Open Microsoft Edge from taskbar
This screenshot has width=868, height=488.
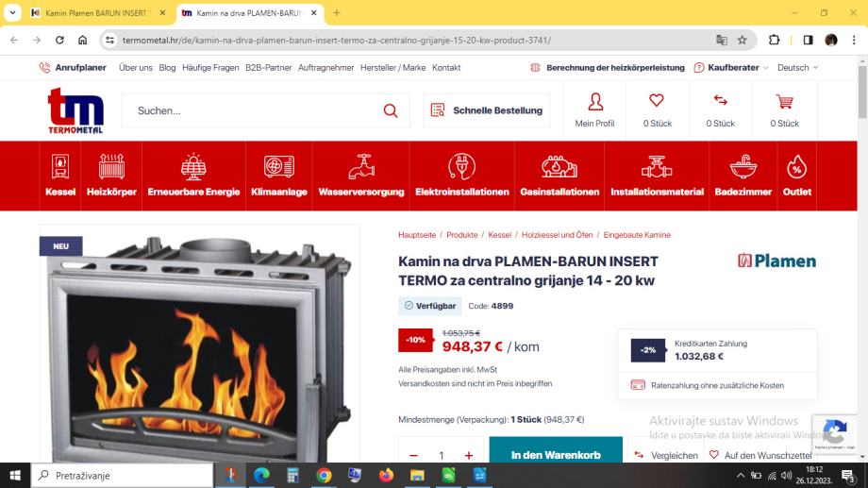click(262, 476)
